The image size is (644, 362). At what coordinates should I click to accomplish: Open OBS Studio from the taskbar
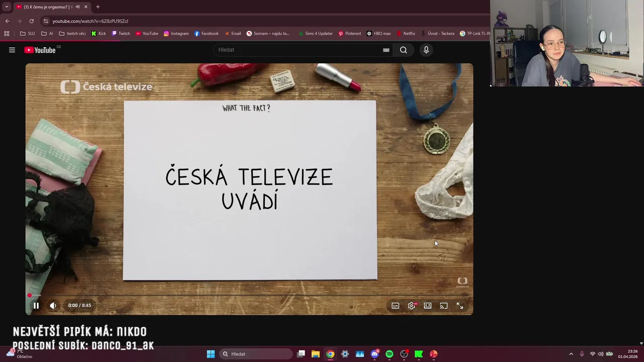404,354
